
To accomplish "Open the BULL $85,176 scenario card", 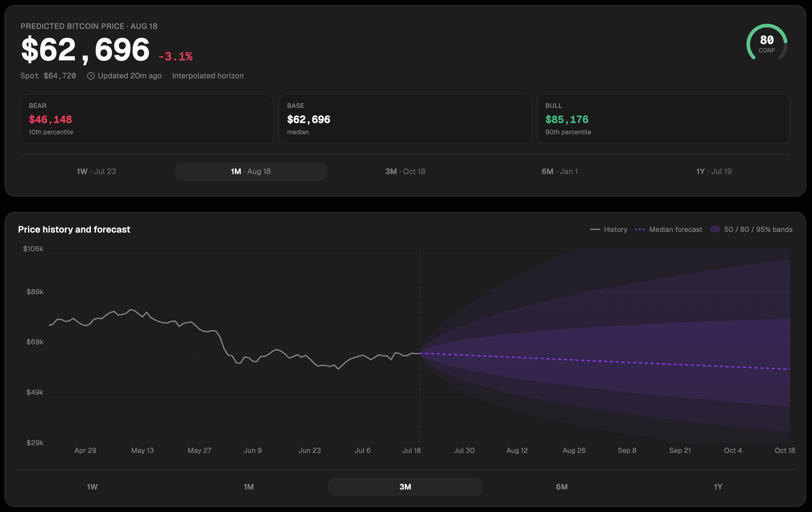I will (663, 119).
